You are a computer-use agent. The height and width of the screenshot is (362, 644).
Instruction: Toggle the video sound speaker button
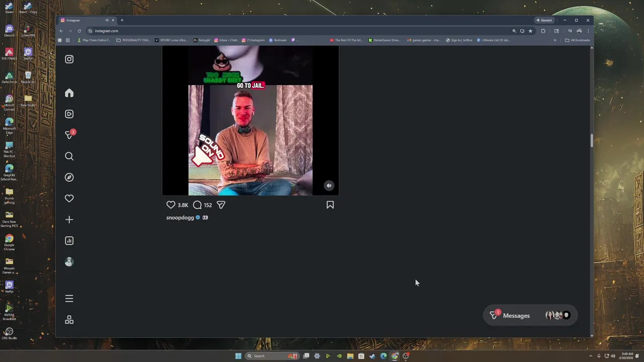(x=329, y=186)
